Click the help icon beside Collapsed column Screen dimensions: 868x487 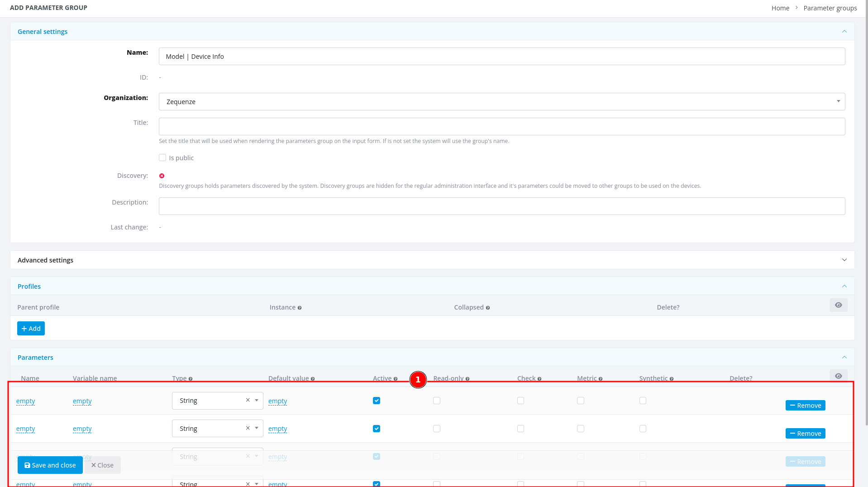(488, 308)
